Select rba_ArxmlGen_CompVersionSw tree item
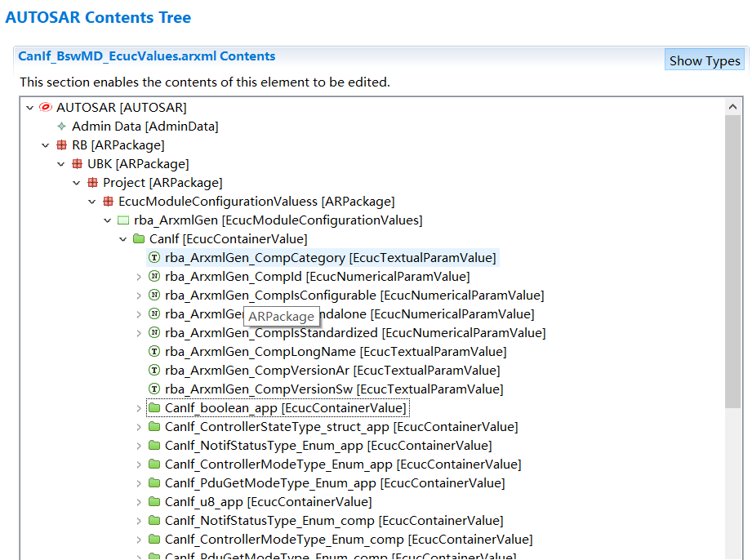 click(x=333, y=389)
